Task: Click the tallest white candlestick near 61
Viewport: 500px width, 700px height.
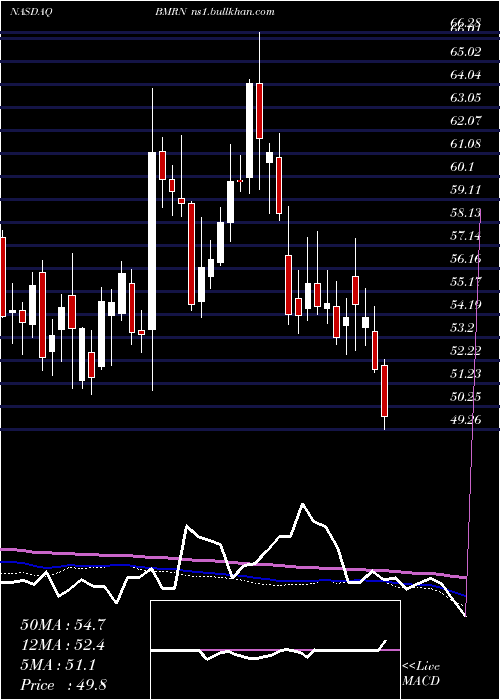Action: [152, 241]
